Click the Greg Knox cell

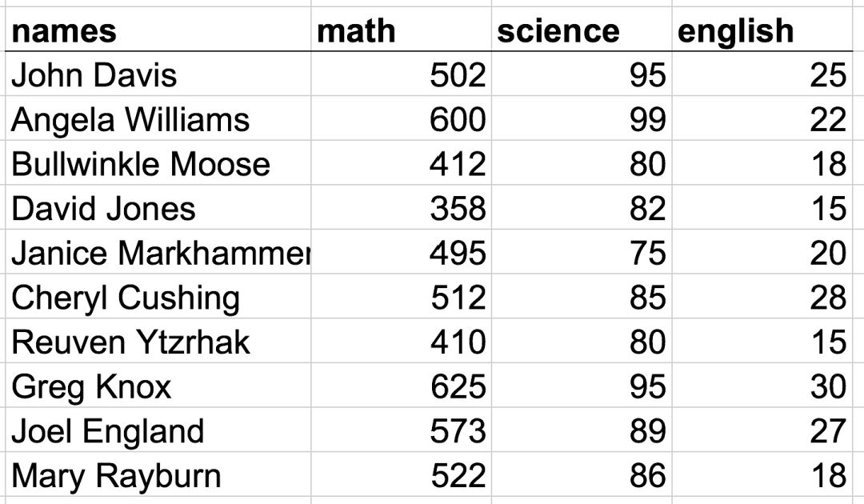point(158,386)
